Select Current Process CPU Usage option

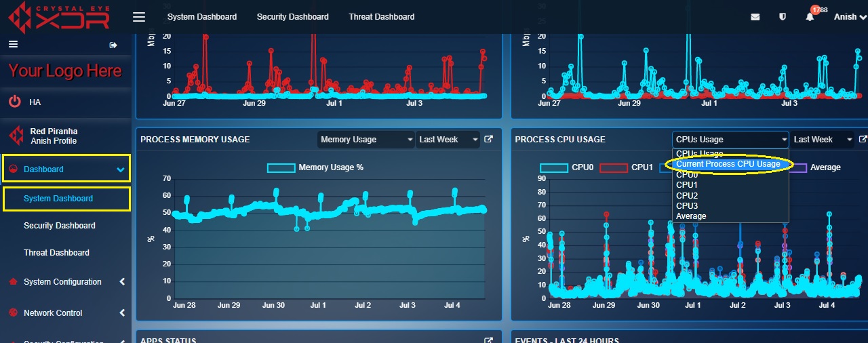coord(730,164)
